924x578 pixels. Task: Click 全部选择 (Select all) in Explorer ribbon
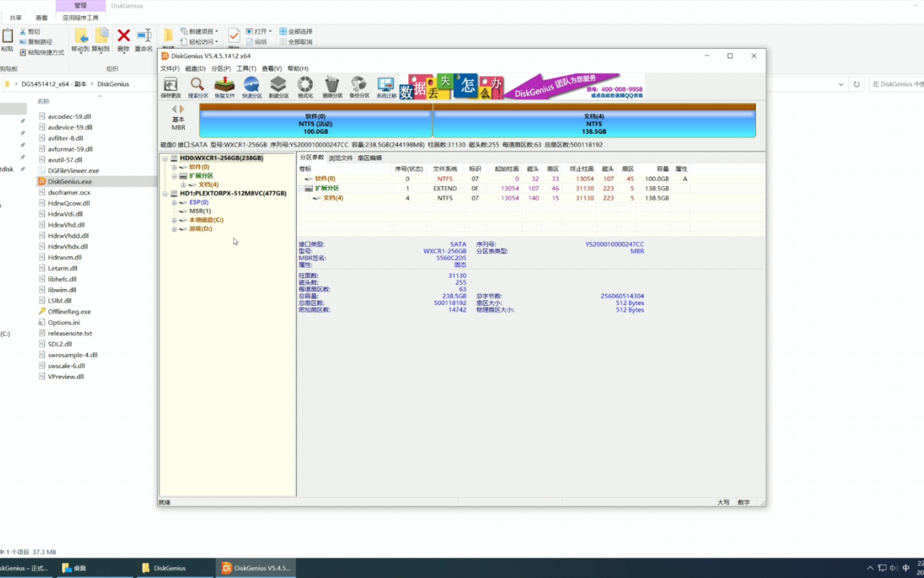tap(296, 32)
